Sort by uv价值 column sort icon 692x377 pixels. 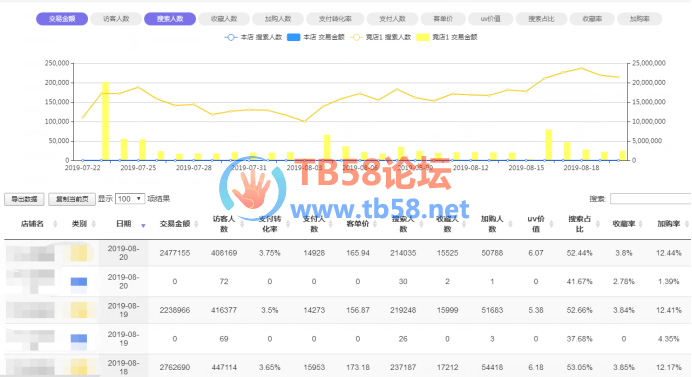point(552,224)
